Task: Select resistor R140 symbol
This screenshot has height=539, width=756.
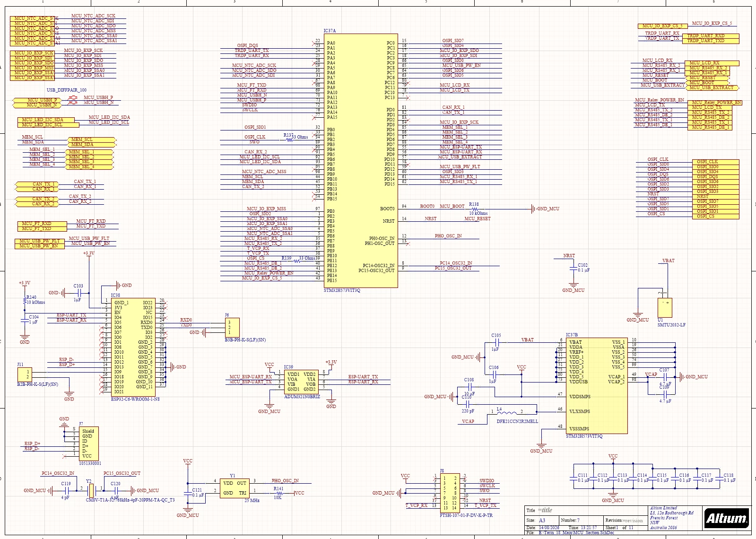Action: pos(25,300)
